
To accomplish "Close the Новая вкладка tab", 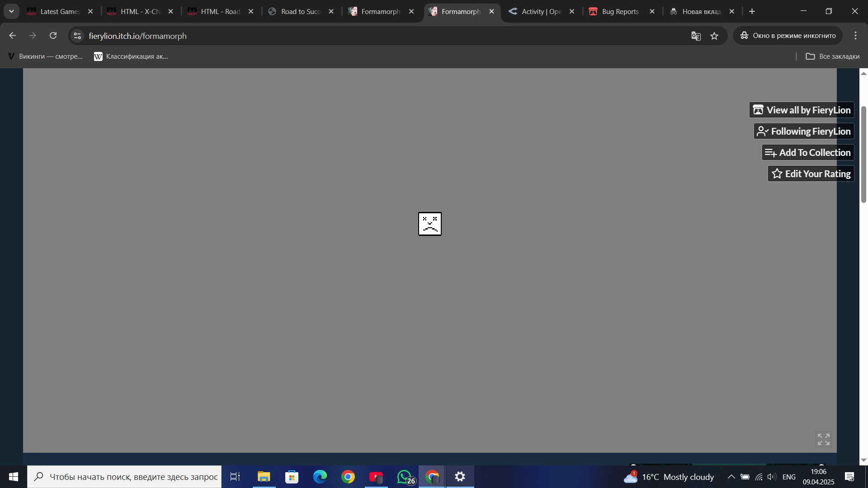I will click(x=732, y=11).
